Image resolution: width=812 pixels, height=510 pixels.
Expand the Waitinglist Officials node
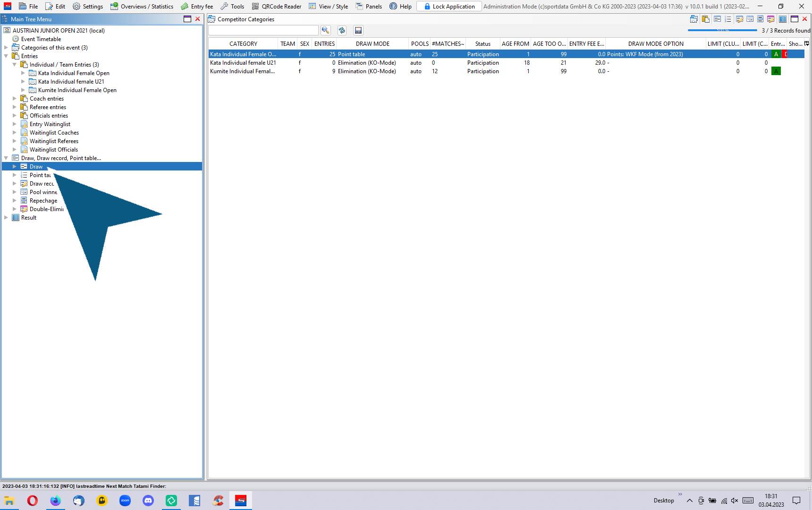pyautogui.click(x=14, y=149)
